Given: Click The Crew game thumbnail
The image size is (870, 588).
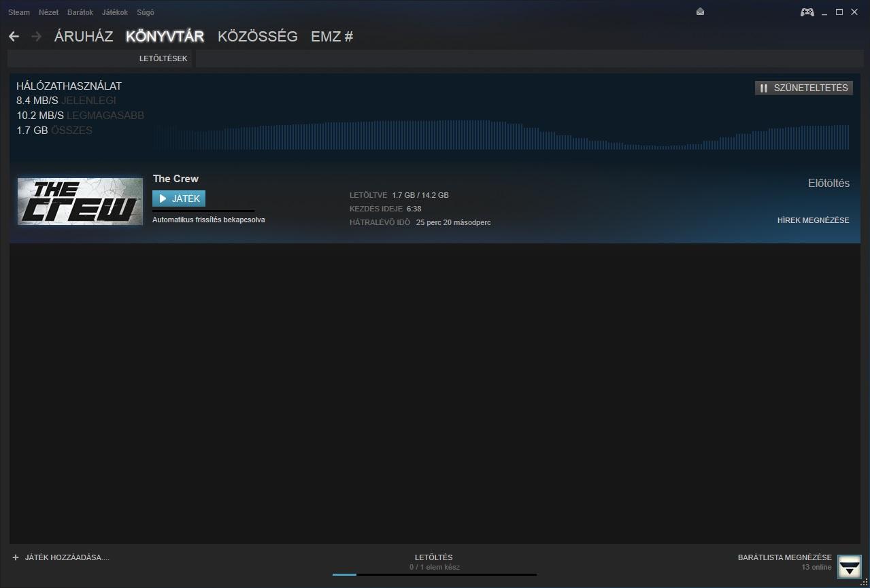Looking at the screenshot, I should (80, 201).
